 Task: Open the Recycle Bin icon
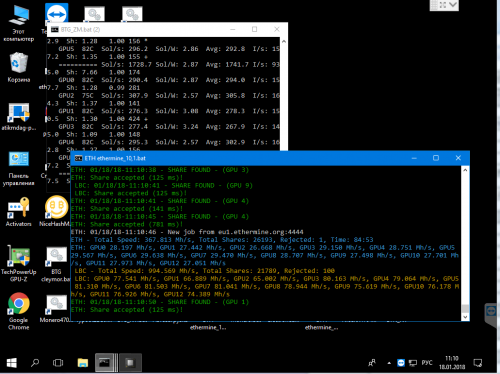pos(19,67)
